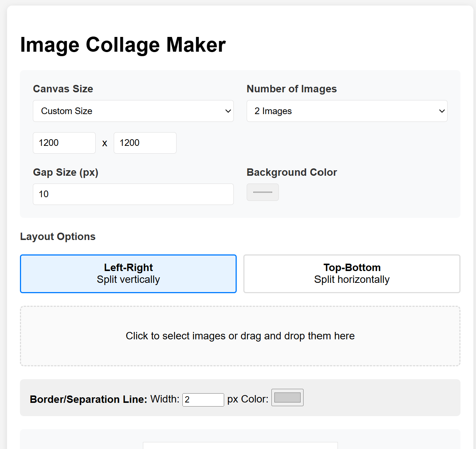Activate the Split vertically layout button
The width and height of the screenshot is (476, 449).
coord(128,274)
